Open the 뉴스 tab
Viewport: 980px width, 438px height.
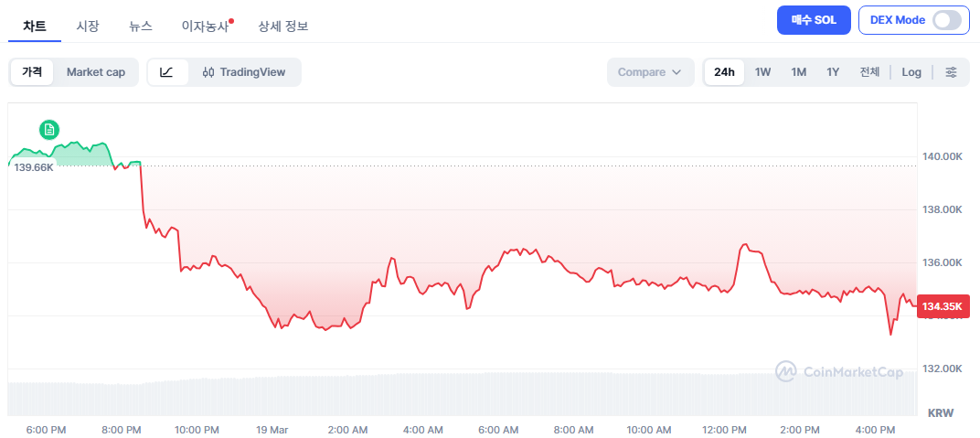(141, 26)
